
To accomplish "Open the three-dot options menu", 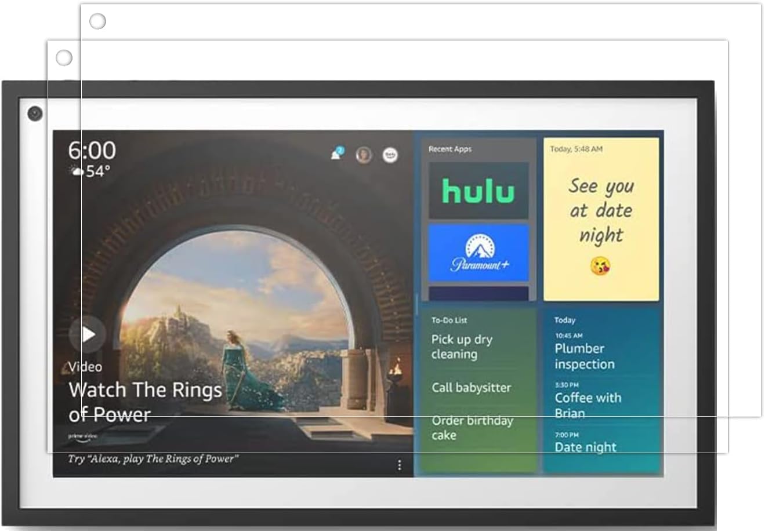I will (399, 465).
